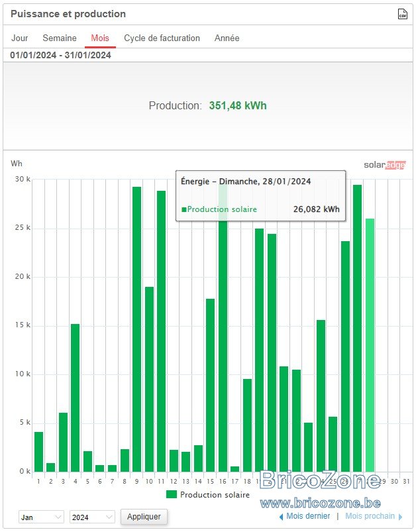This screenshot has width=416, height=532.
Task: Export chart data via CSV icon
Action: pyautogui.click(x=403, y=14)
